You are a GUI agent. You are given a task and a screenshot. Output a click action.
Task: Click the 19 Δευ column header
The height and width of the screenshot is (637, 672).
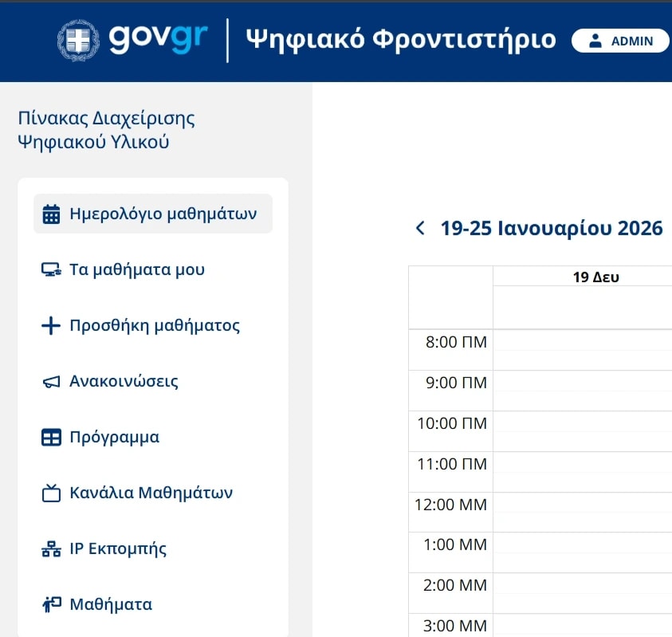[x=596, y=277]
